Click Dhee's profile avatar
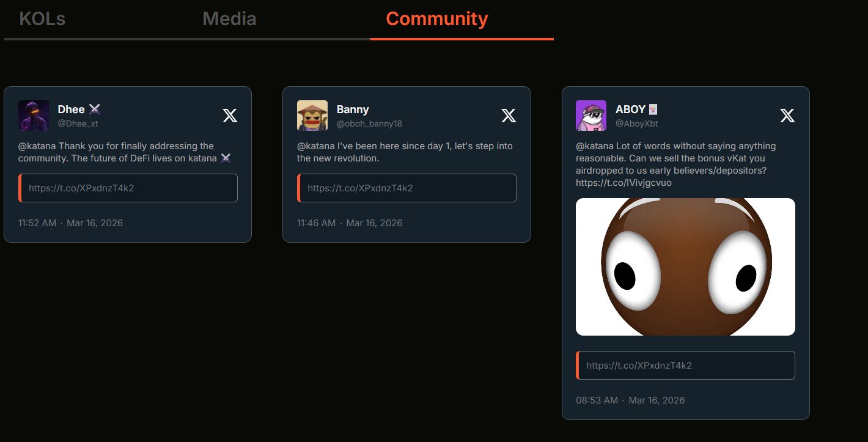The height and width of the screenshot is (442, 868). pyautogui.click(x=34, y=116)
